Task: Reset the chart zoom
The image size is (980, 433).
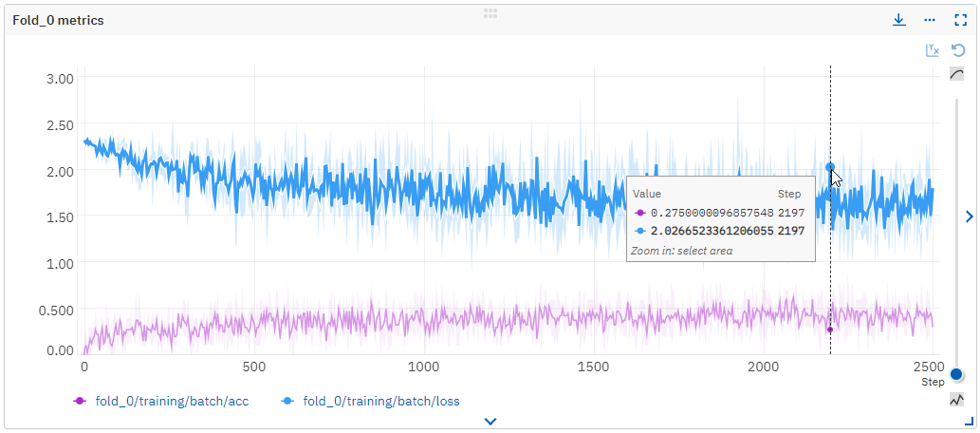Action: click(958, 50)
